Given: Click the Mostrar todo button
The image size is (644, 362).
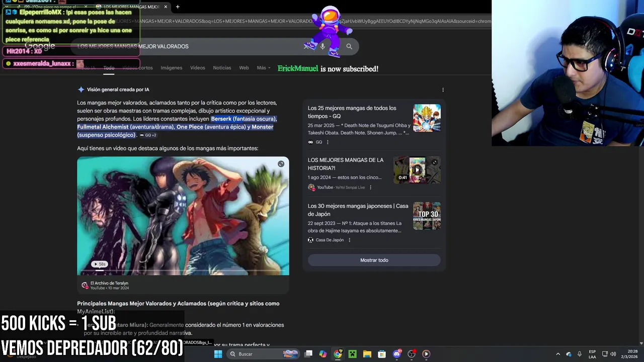Looking at the screenshot, I should (x=374, y=260).
